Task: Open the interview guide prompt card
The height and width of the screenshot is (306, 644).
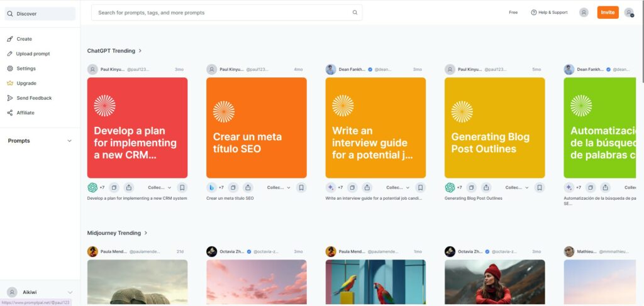Action: pyautogui.click(x=375, y=128)
